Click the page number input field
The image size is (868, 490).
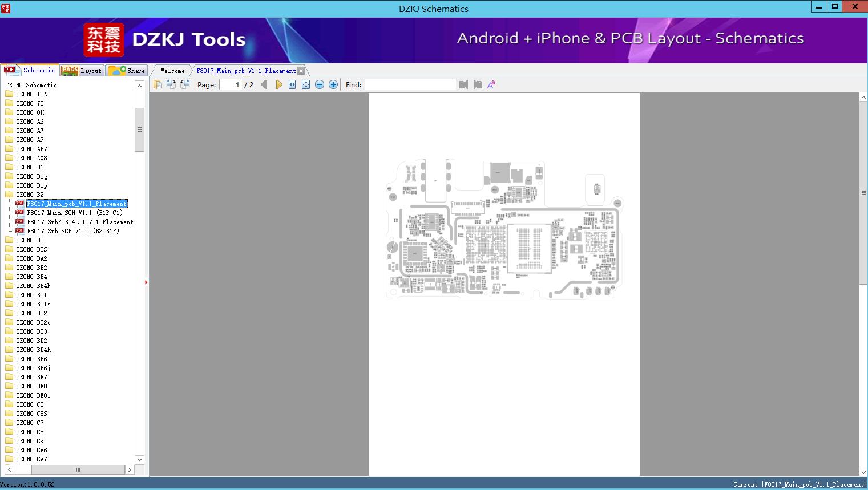[231, 84]
